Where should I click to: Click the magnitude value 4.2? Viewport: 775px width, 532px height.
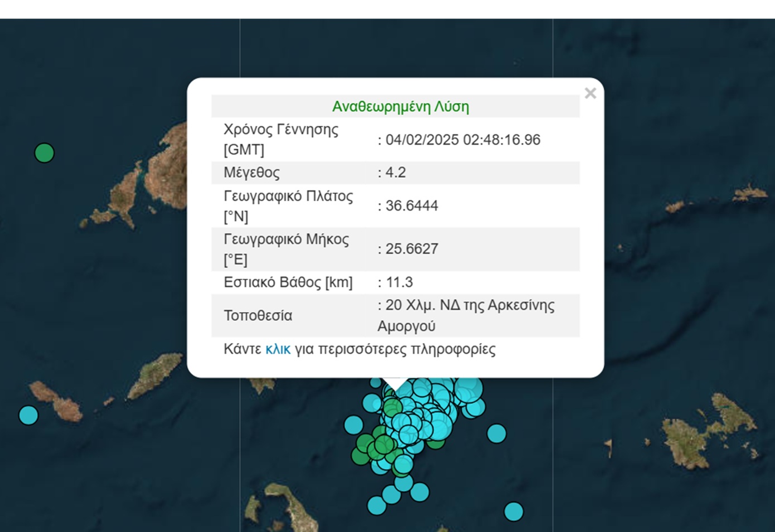click(395, 173)
